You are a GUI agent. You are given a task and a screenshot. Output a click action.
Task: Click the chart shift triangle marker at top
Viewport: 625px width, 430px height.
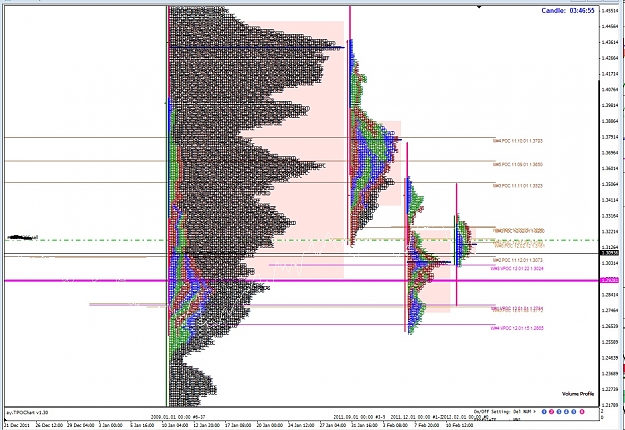479,7
